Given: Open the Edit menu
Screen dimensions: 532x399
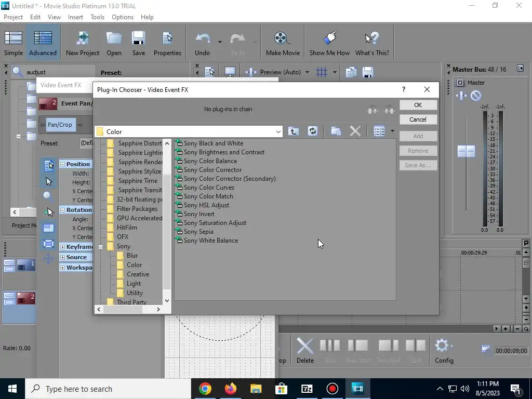Looking at the screenshot, I should point(35,17).
